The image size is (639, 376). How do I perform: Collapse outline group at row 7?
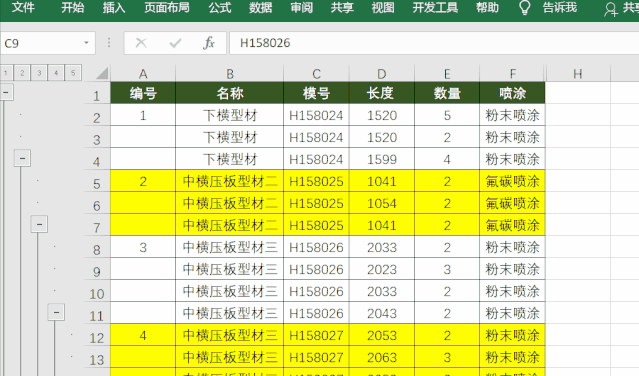39,224
